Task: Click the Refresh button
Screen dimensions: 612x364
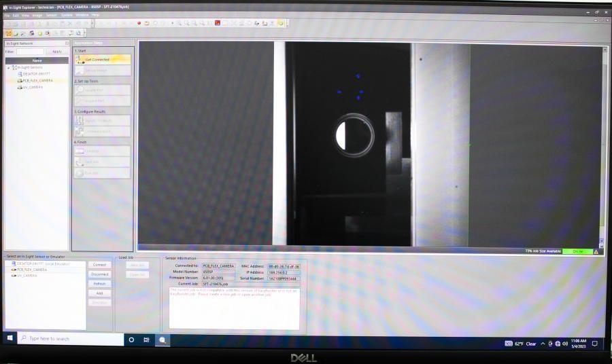Action: coord(99,284)
